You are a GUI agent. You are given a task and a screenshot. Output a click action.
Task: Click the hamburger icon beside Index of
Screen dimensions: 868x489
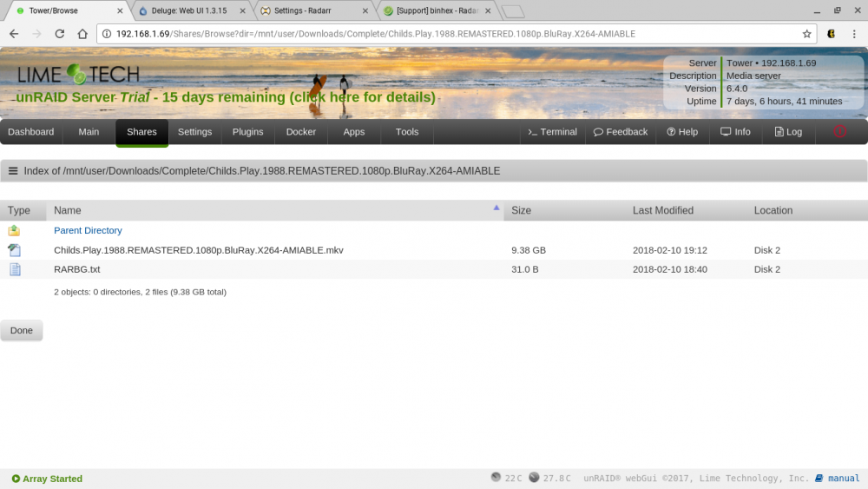(13, 171)
